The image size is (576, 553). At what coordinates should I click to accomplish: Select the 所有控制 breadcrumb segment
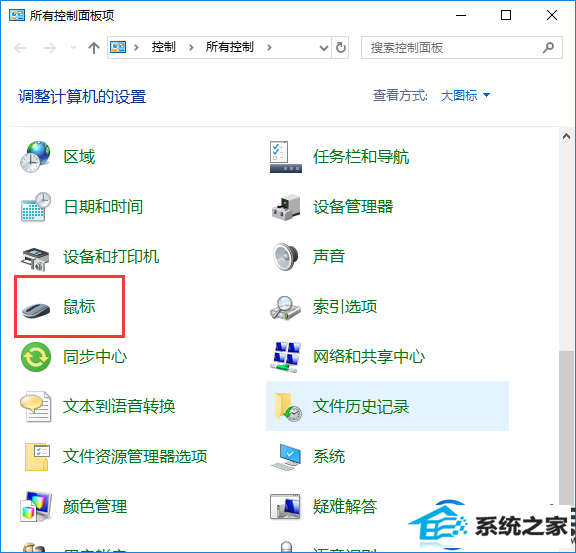(x=230, y=47)
